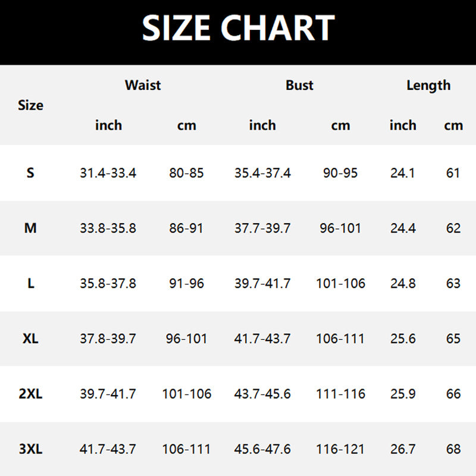Click the 24.8 length inch value
This screenshot has height=476, width=476.
[x=403, y=284]
